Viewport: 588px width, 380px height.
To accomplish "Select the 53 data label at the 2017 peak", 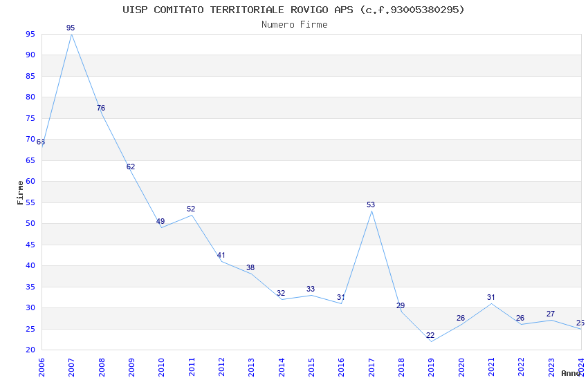I will tap(371, 205).
